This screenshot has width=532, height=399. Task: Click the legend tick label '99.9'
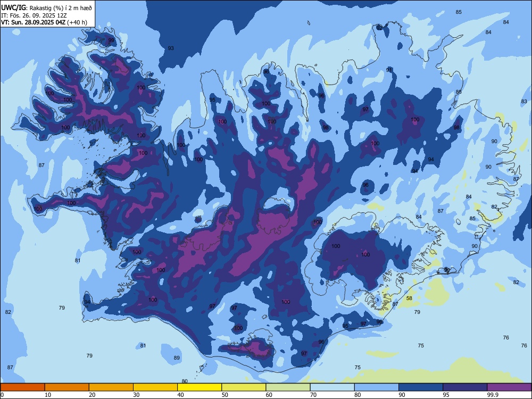pyautogui.click(x=493, y=395)
